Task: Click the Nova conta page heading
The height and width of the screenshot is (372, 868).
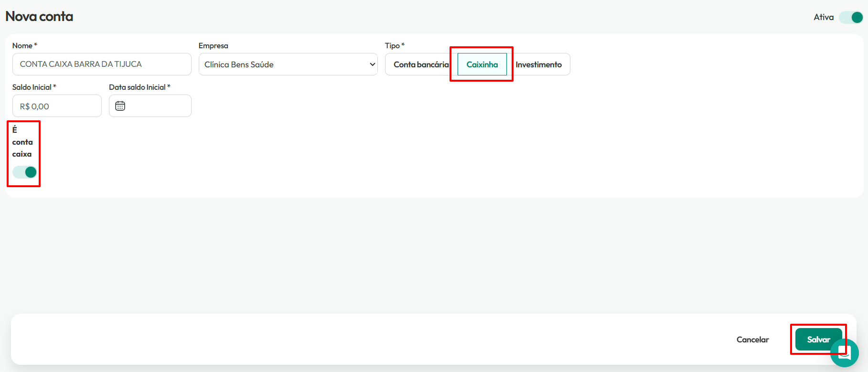Action: [39, 16]
